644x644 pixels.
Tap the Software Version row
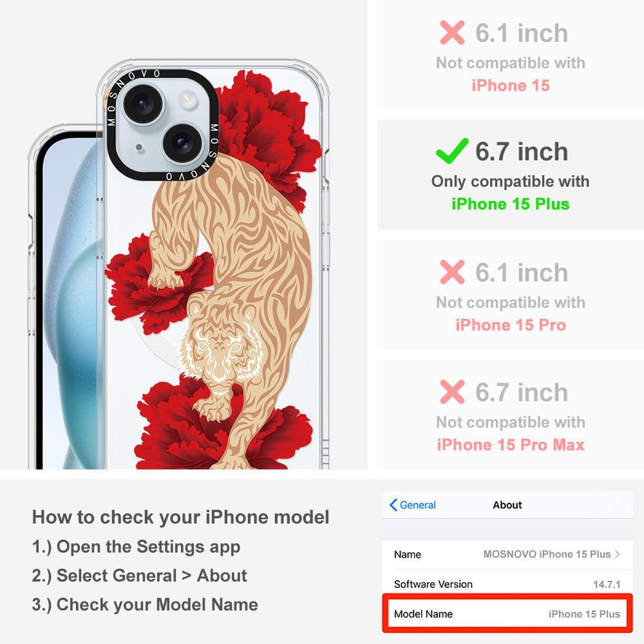(507, 584)
